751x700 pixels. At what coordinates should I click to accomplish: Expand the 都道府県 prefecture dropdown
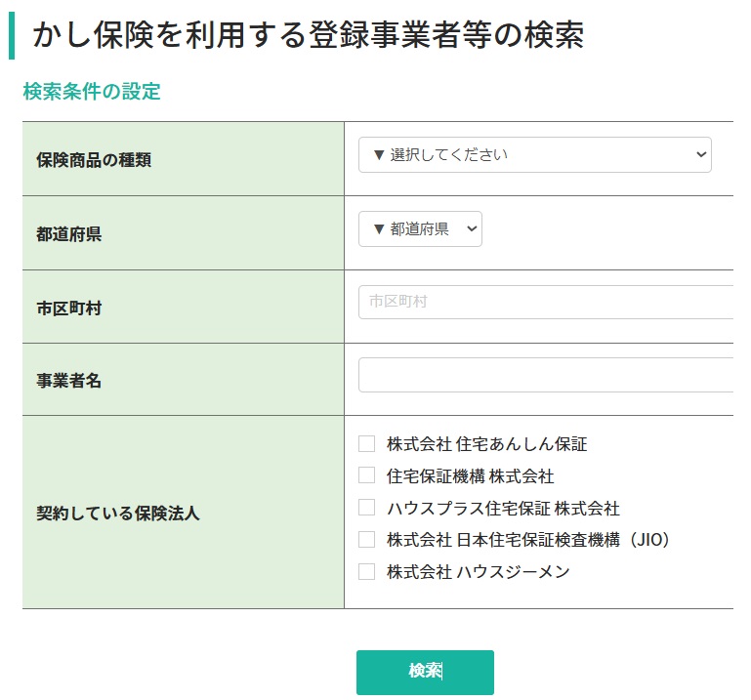419,229
